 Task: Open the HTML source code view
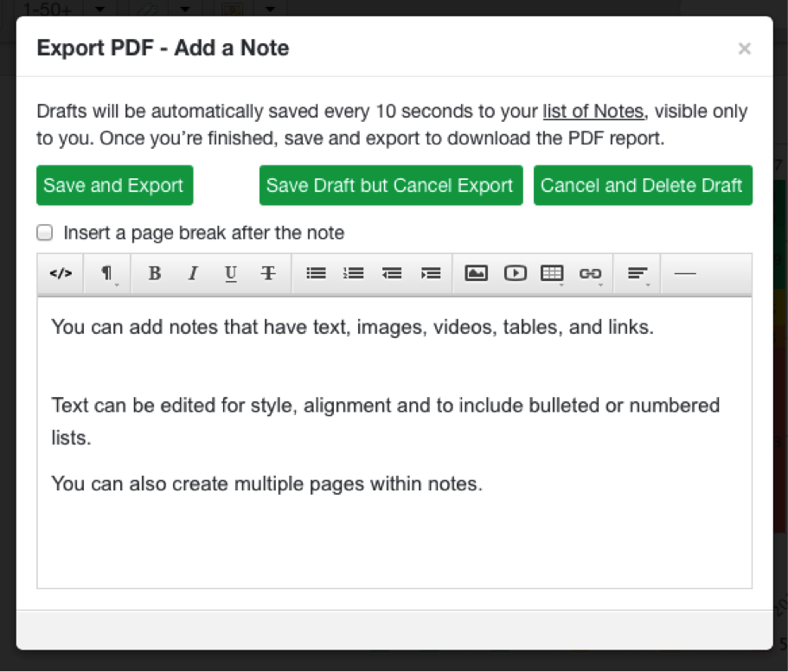61,273
